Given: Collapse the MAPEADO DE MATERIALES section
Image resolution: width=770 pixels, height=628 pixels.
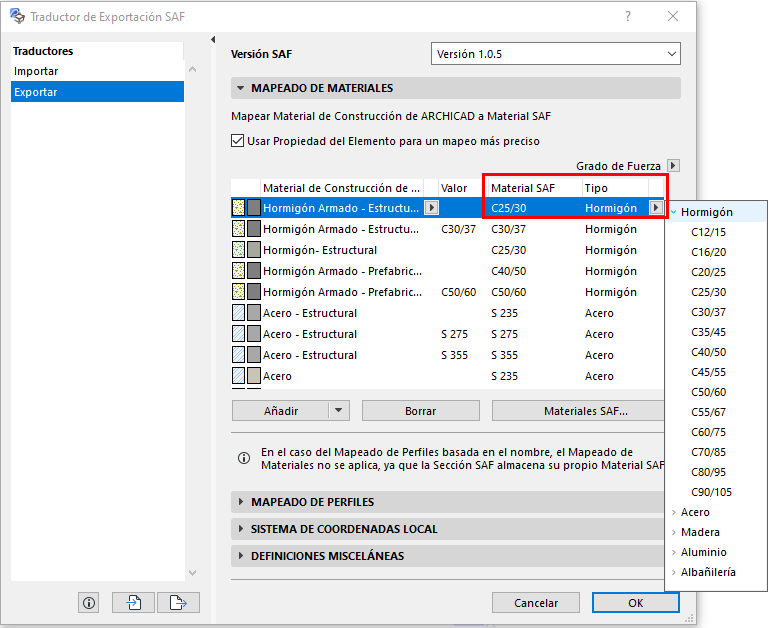Looking at the screenshot, I should click(240, 88).
